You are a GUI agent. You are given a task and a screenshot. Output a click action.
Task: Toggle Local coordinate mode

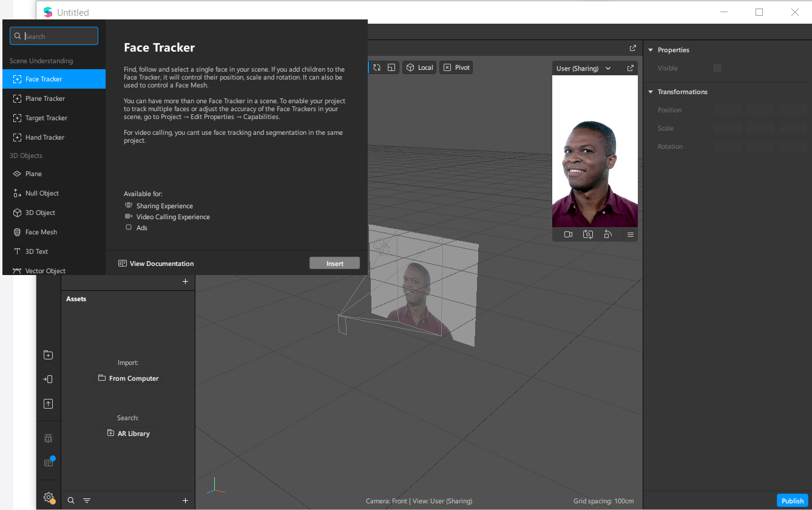tap(419, 67)
